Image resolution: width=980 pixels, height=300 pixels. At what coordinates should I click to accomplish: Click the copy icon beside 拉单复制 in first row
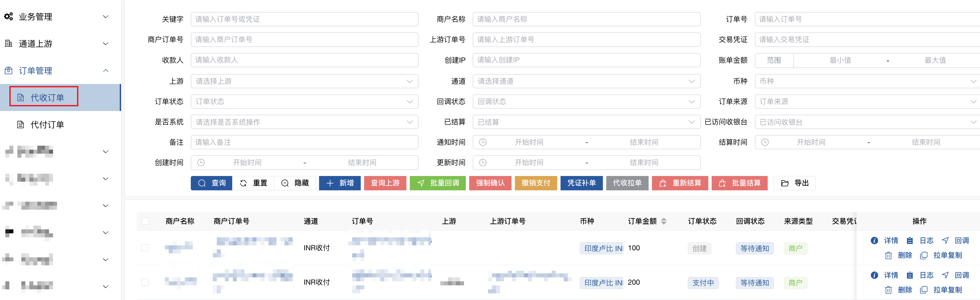click(x=923, y=256)
